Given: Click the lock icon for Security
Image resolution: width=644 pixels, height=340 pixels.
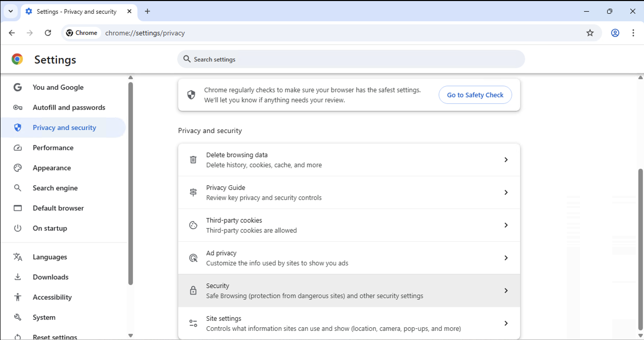Looking at the screenshot, I should (x=193, y=290).
